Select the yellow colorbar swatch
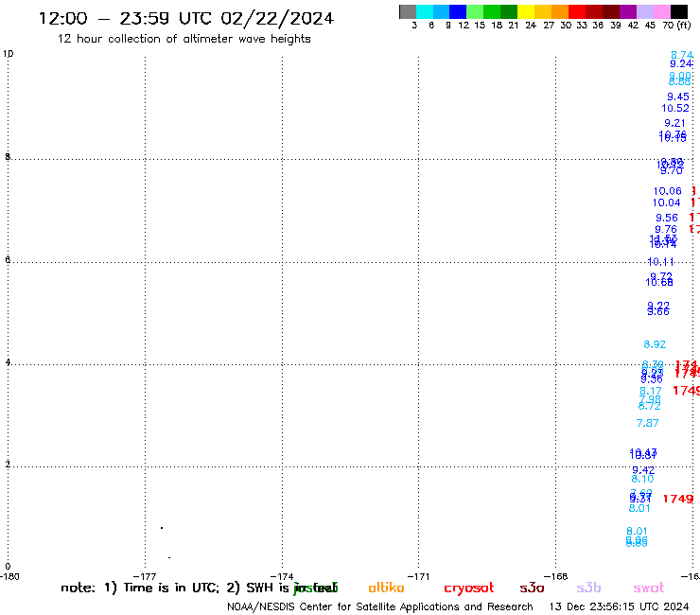 pyautogui.click(x=526, y=11)
